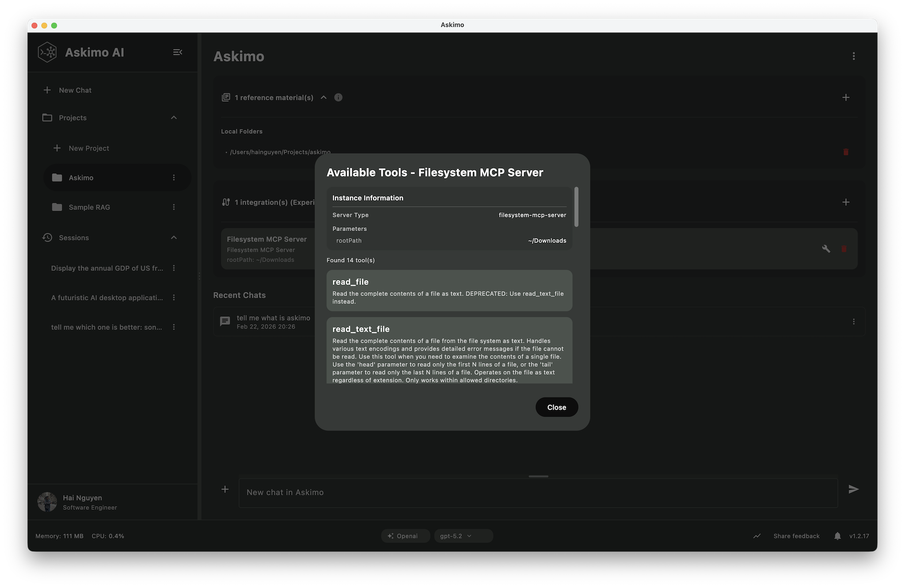Viewport: 905px width, 588px height.
Task: Click the Local Folders label
Action: click(242, 131)
